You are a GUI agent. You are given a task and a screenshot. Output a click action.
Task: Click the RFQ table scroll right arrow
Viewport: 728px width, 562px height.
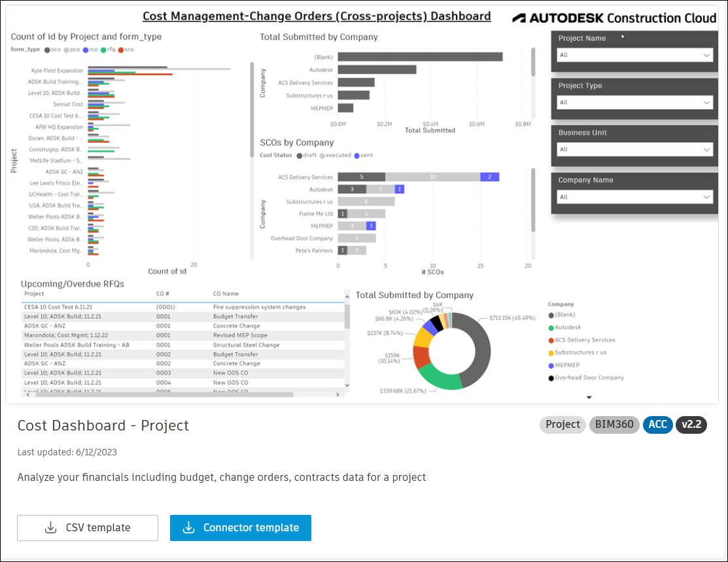point(338,395)
